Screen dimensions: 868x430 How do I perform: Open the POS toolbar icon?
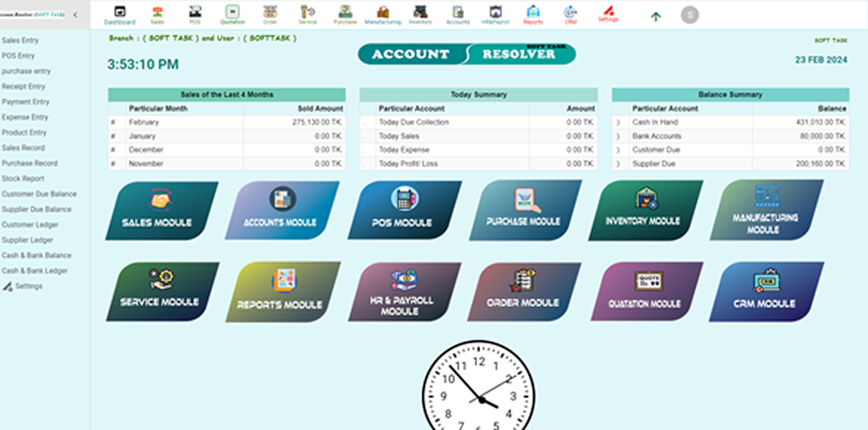[195, 15]
